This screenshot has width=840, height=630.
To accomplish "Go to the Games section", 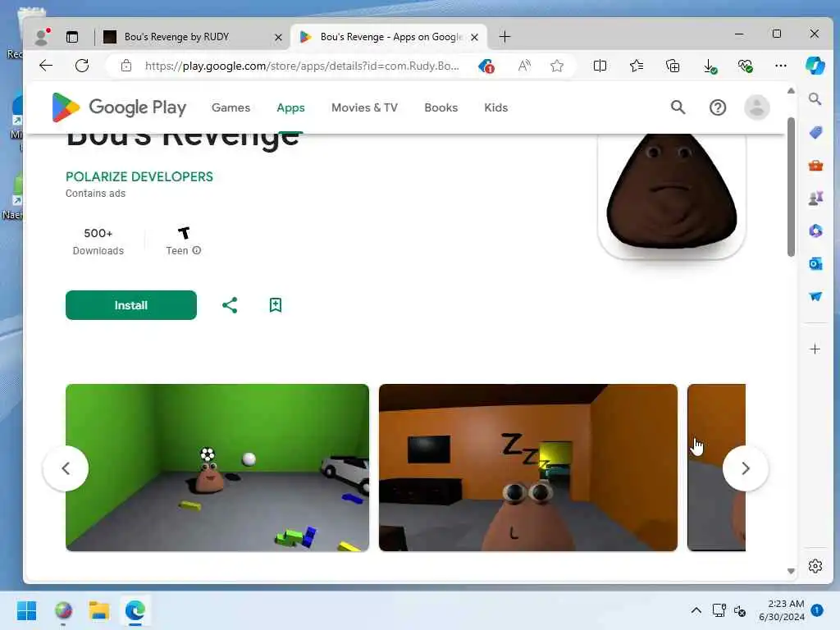I will 231,107.
